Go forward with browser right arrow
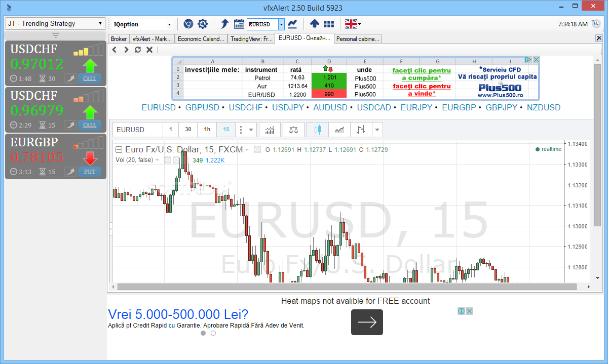Viewport: 608px width, 364px height. click(x=126, y=50)
